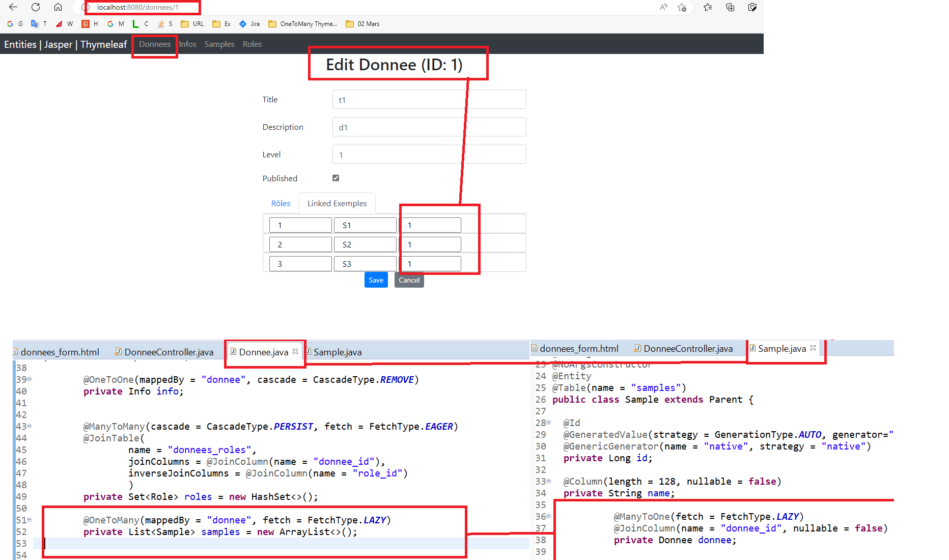This screenshot has height=560, width=949.
Task: Click the Title input field
Action: click(429, 99)
